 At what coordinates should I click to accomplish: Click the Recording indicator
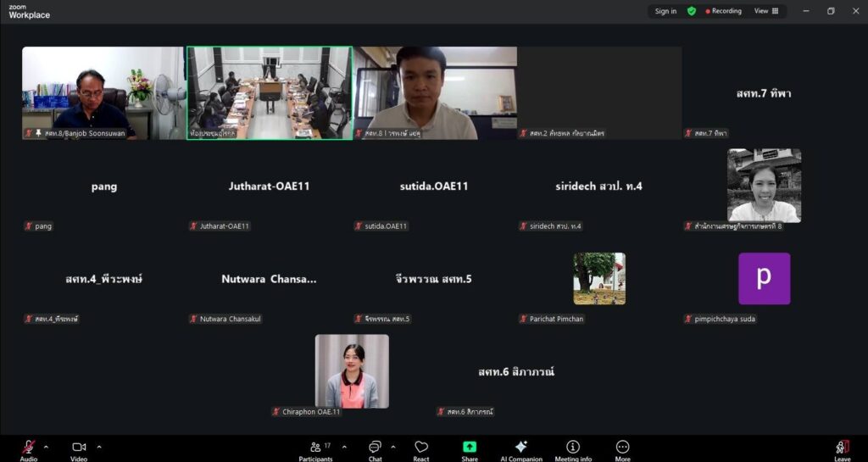click(724, 11)
